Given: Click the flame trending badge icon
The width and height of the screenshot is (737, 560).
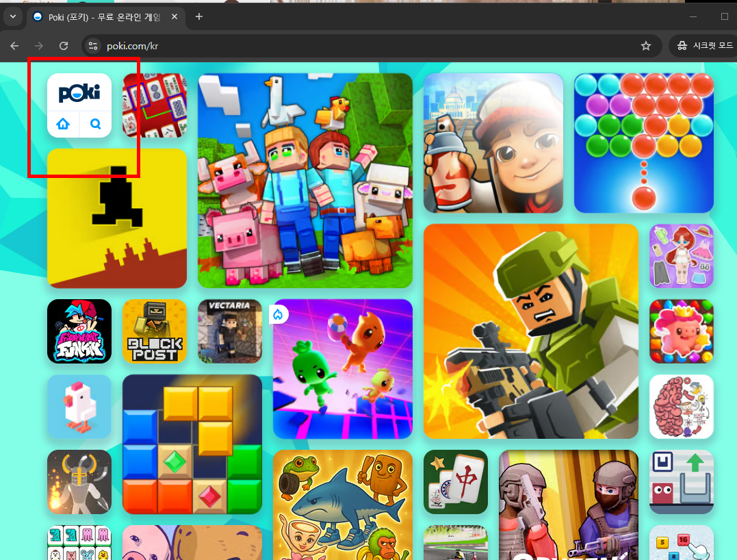Looking at the screenshot, I should 279,314.
